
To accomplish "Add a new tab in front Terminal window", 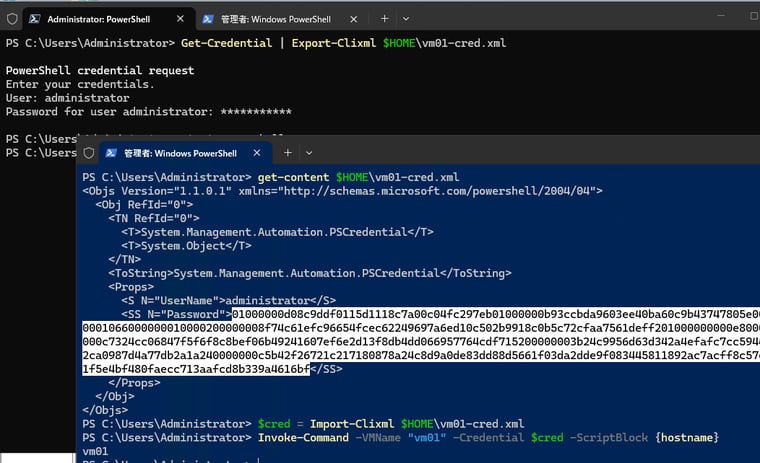I will coord(287,153).
